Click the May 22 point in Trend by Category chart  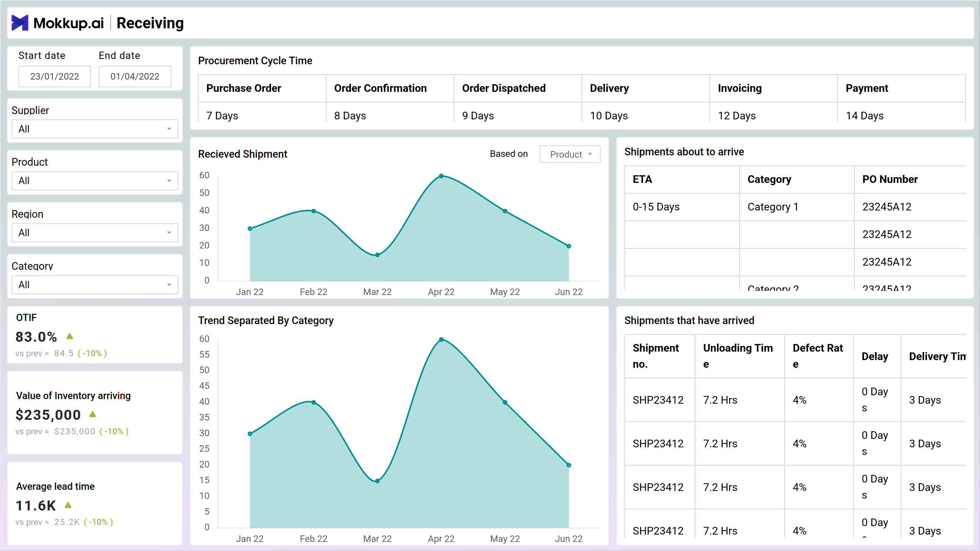505,403
